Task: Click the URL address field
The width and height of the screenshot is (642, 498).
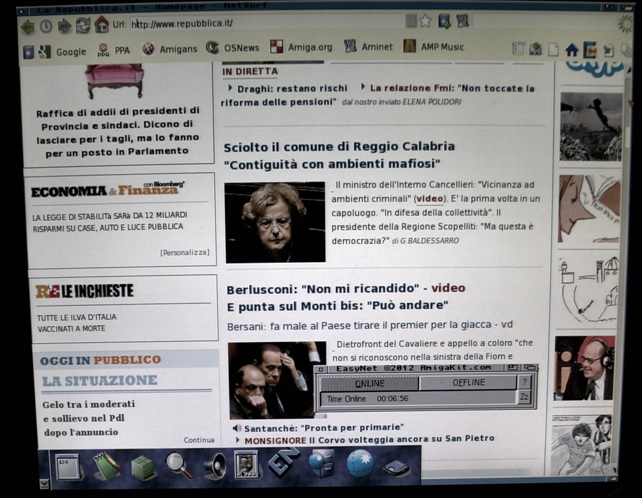Action: point(266,23)
